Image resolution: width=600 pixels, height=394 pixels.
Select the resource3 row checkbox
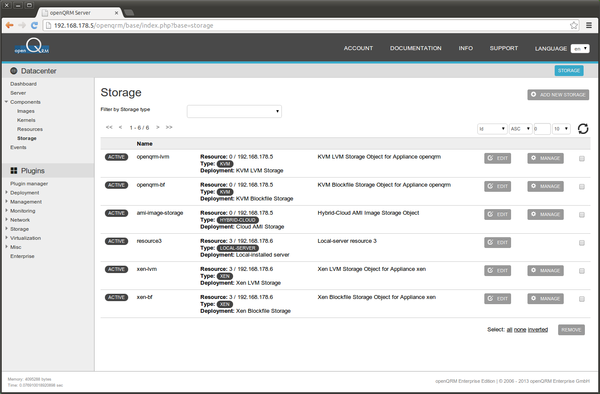[582, 243]
